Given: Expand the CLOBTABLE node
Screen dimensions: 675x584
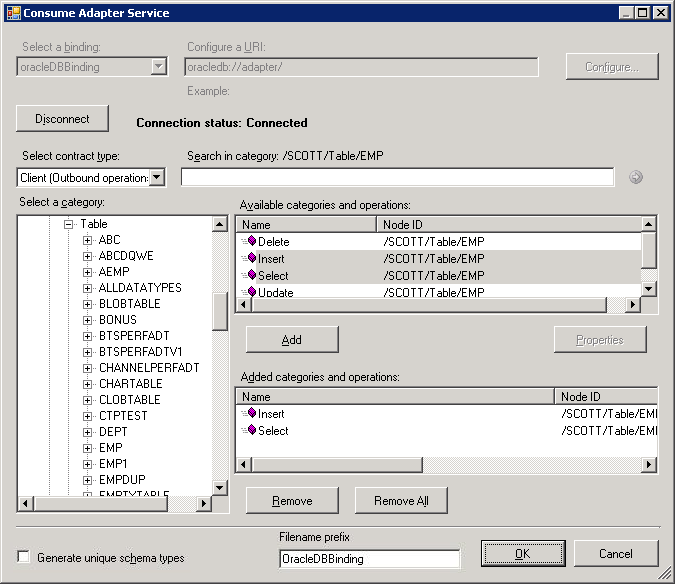Looking at the screenshot, I should pyautogui.click(x=87, y=400).
